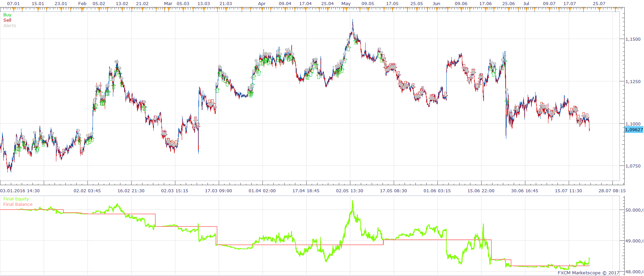Click the 01.04 02:00 time label
644x276 pixels.
(x=262, y=191)
